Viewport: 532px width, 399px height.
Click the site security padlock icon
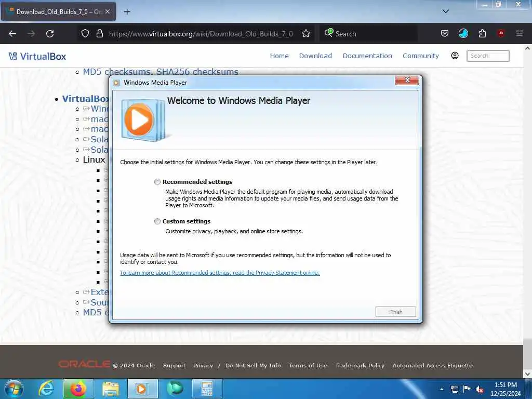click(99, 34)
